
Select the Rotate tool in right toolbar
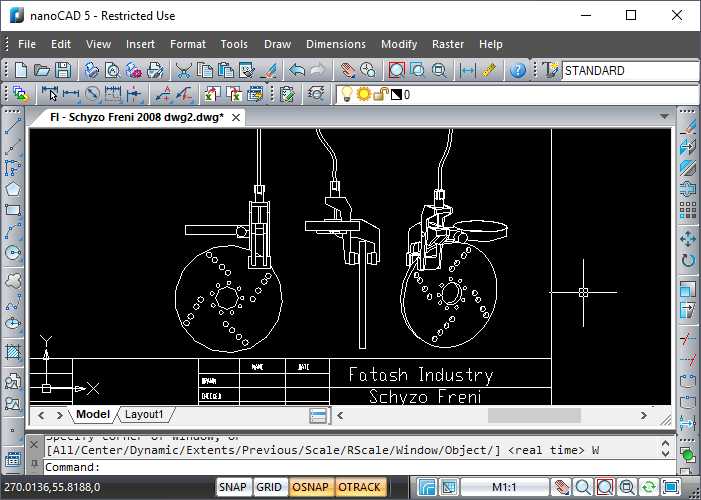tap(688, 261)
